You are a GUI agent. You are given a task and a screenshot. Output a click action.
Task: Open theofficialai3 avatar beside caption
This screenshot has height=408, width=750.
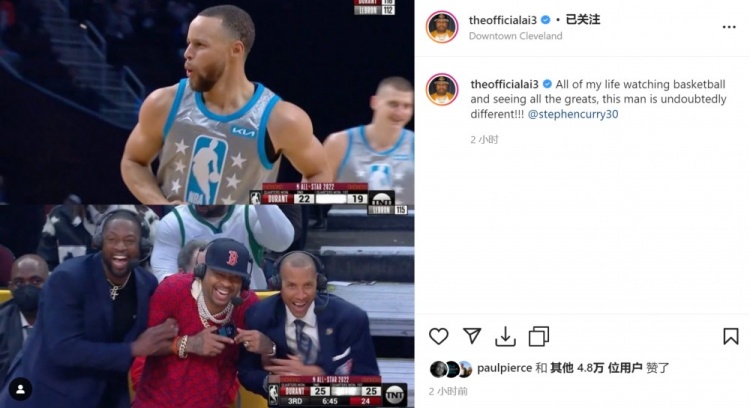442,89
